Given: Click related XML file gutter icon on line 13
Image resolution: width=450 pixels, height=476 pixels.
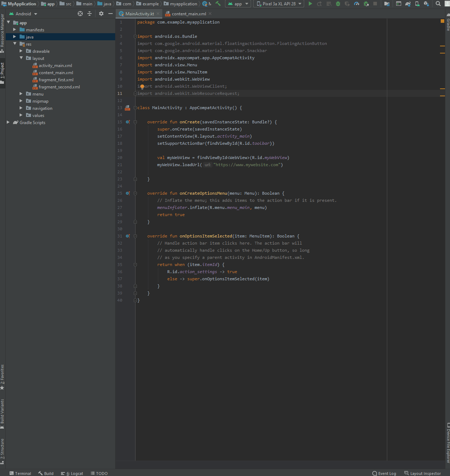Looking at the screenshot, I should (128, 108).
